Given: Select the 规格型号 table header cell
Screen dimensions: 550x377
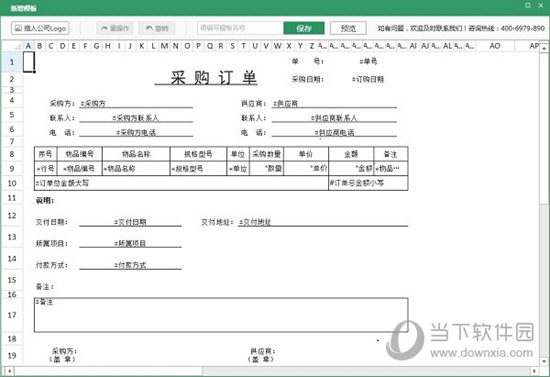Looking at the screenshot, I should click(198, 154).
